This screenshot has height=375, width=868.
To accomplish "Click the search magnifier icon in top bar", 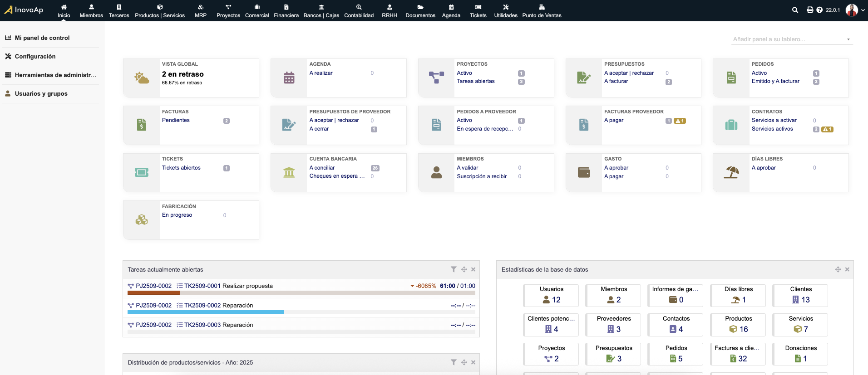I will [x=795, y=10].
